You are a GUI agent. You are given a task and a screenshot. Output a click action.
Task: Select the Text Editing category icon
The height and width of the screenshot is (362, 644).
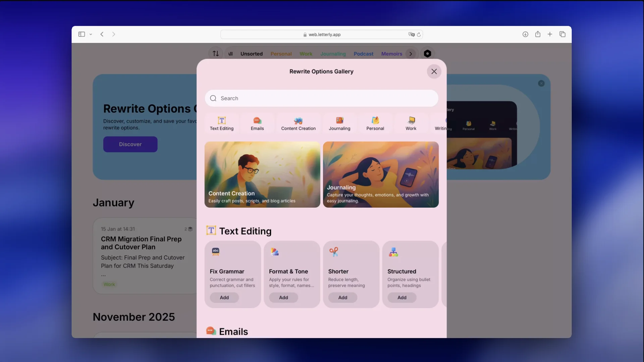222,121
